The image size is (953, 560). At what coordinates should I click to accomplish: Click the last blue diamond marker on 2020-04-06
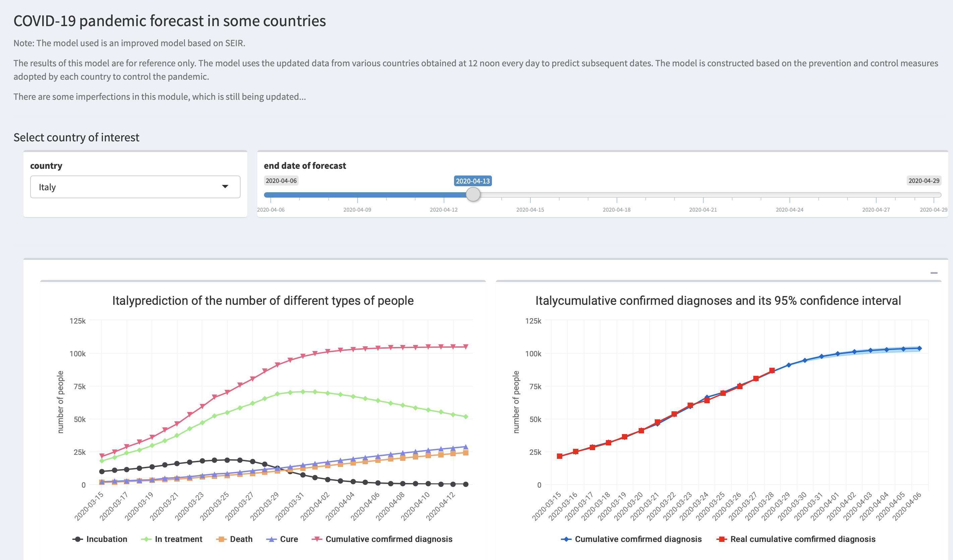(x=919, y=348)
